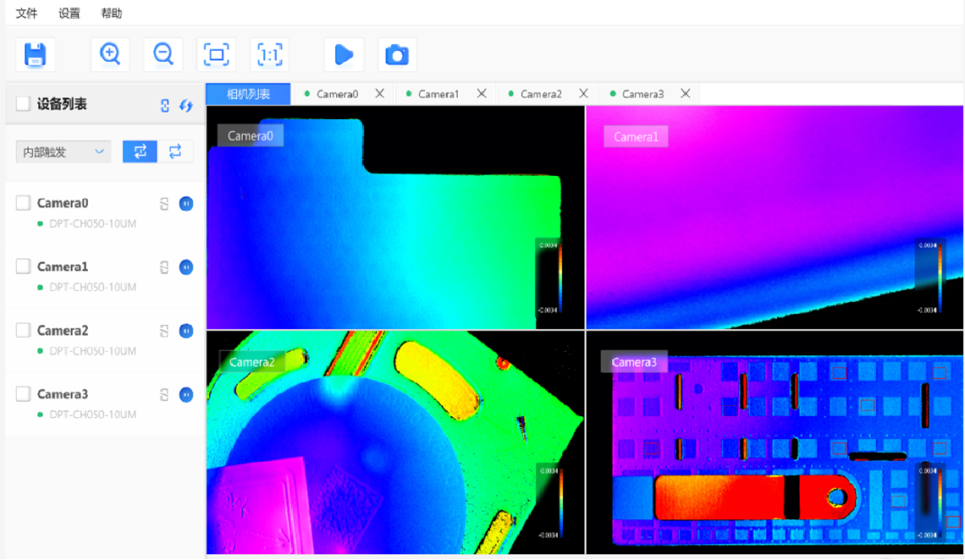Open the 帮助 menu
Screen dimensions: 965x560
pos(112,13)
